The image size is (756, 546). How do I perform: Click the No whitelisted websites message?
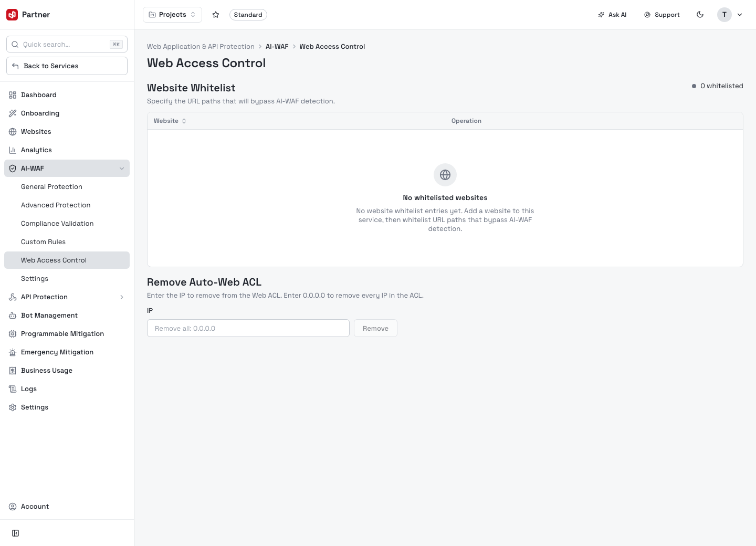point(445,198)
